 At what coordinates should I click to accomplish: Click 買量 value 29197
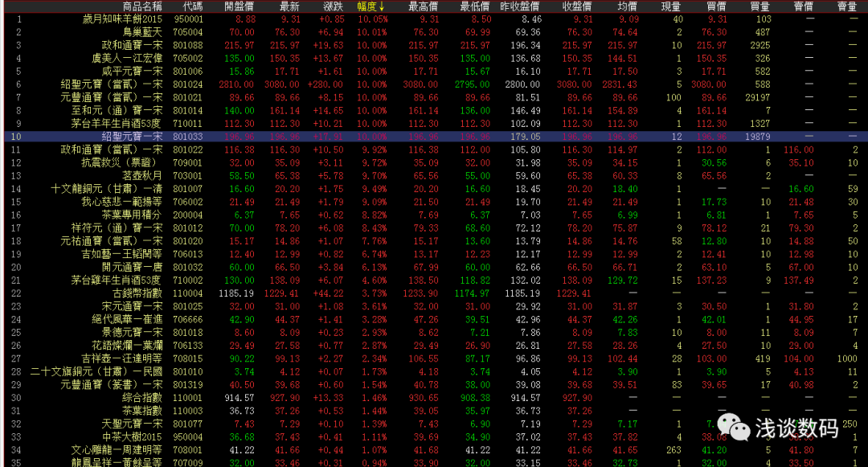(x=757, y=97)
